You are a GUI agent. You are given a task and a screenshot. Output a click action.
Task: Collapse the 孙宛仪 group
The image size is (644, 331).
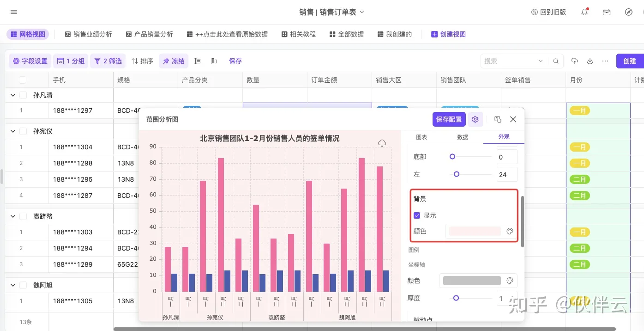(12, 131)
